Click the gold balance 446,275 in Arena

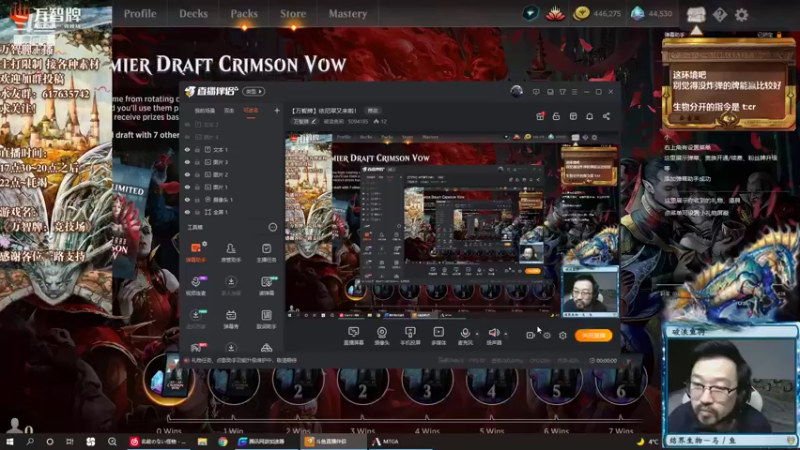point(596,14)
